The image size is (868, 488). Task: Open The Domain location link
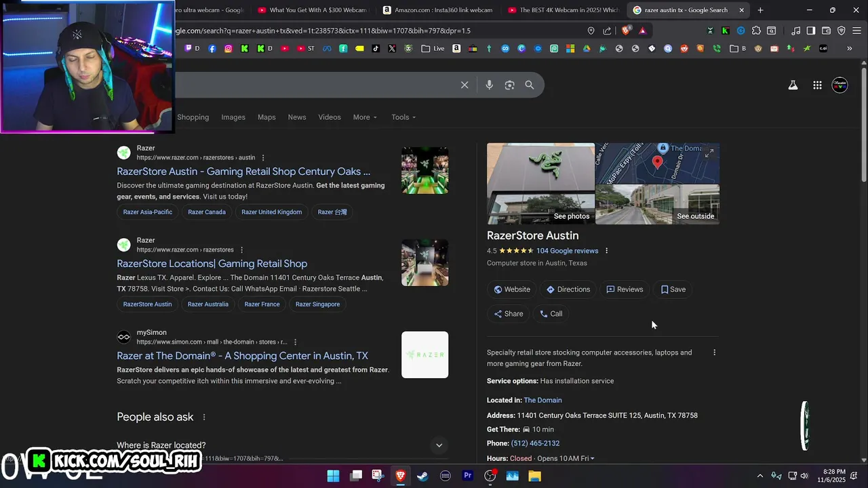point(542,401)
